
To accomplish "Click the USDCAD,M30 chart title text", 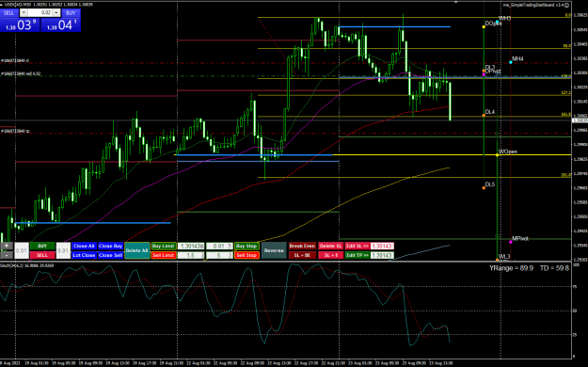I will tap(17, 5).
